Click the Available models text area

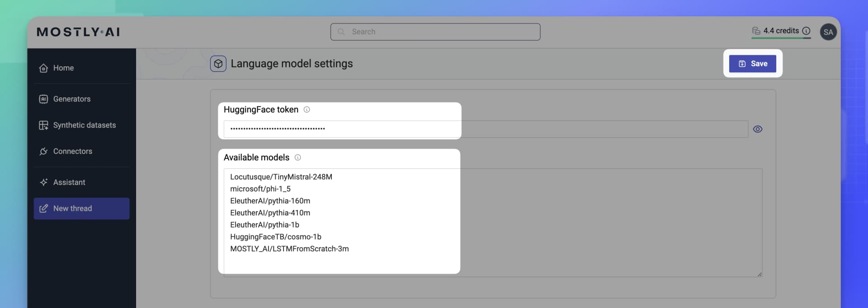[x=493, y=223]
